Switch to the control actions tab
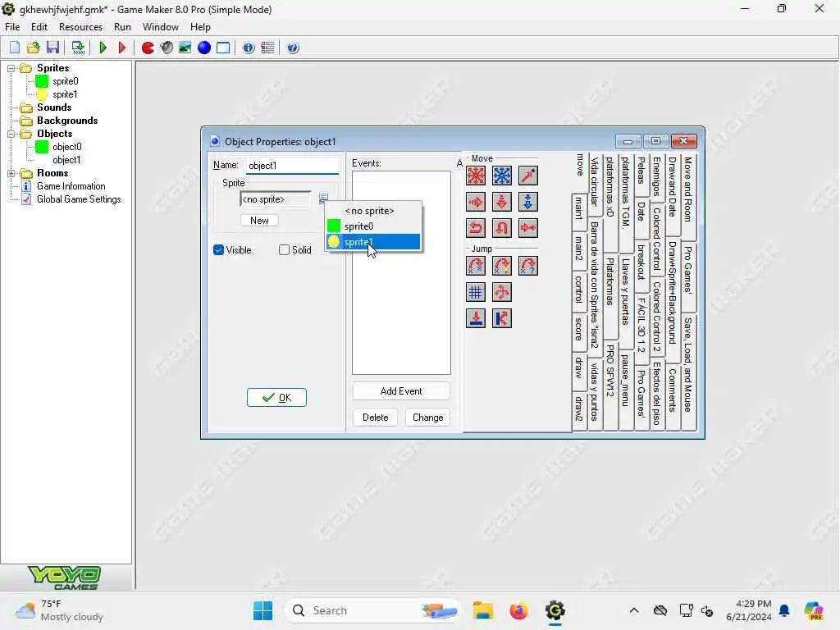Screen dimensions: 840x630 point(578,290)
